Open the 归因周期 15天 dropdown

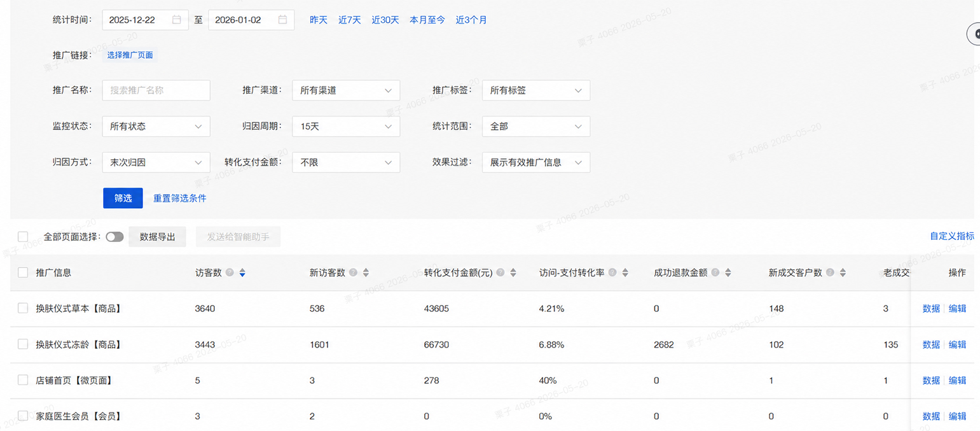[x=346, y=126]
